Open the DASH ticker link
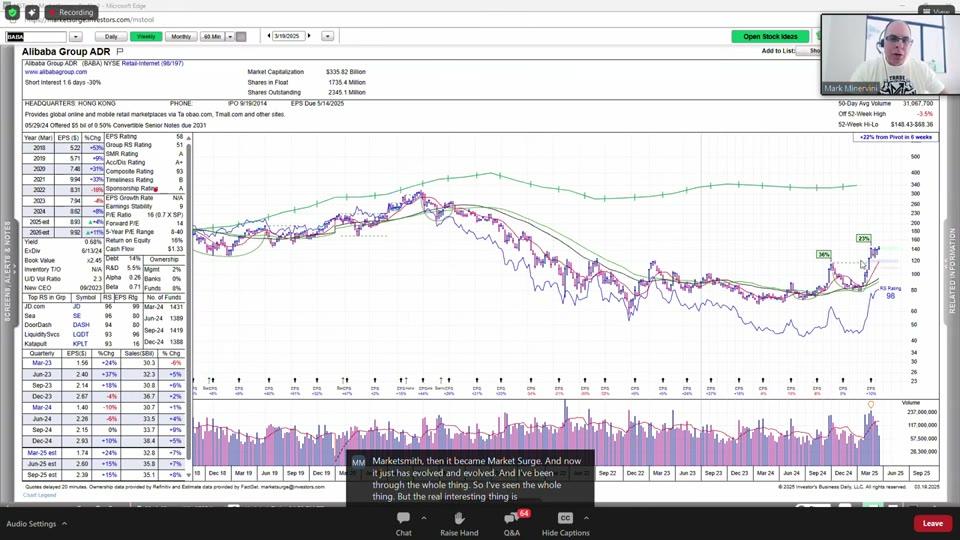The width and height of the screenshot is (960, 540). [x=81, y=325]
